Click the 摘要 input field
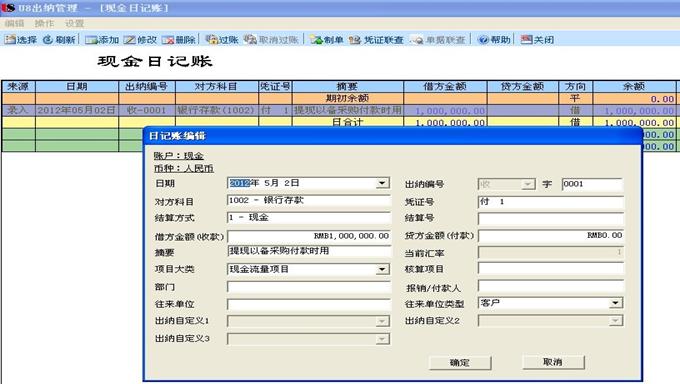 coord(308,251)
